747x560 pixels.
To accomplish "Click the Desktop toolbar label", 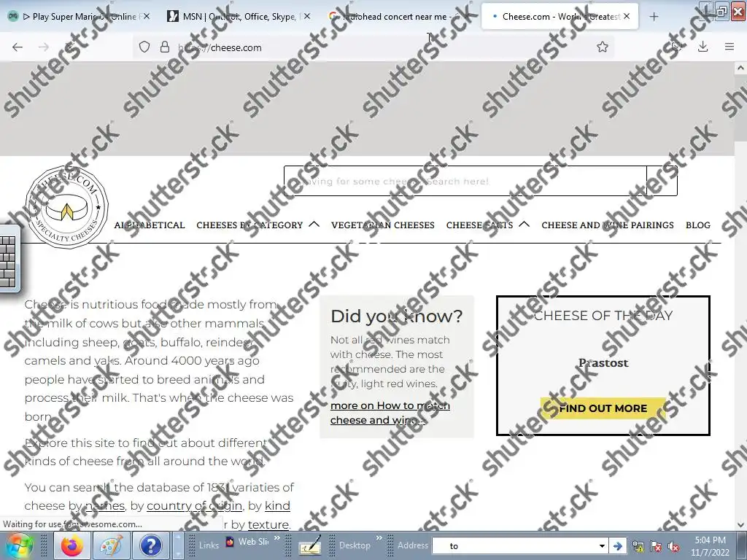I will point(355,545).
